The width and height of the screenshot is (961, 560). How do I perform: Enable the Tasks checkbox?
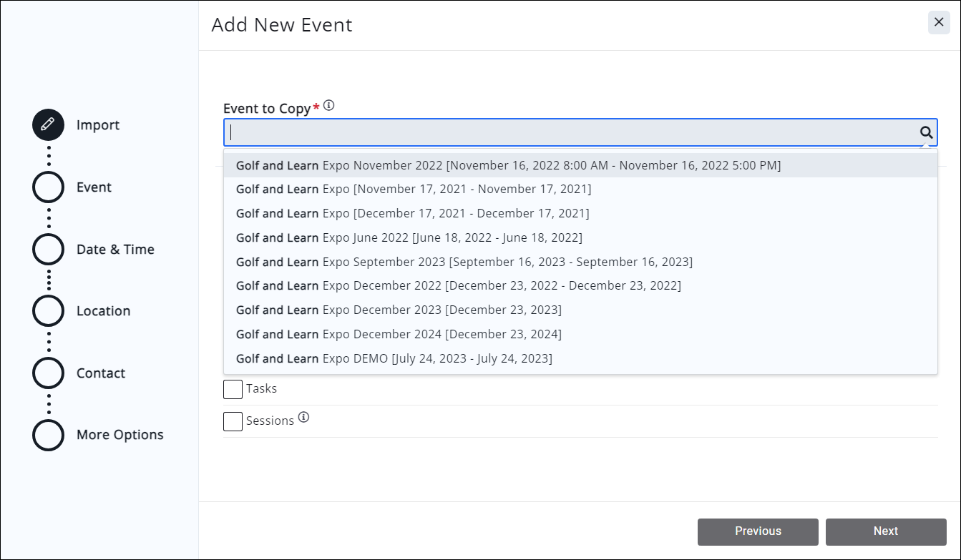coord(232,389)
